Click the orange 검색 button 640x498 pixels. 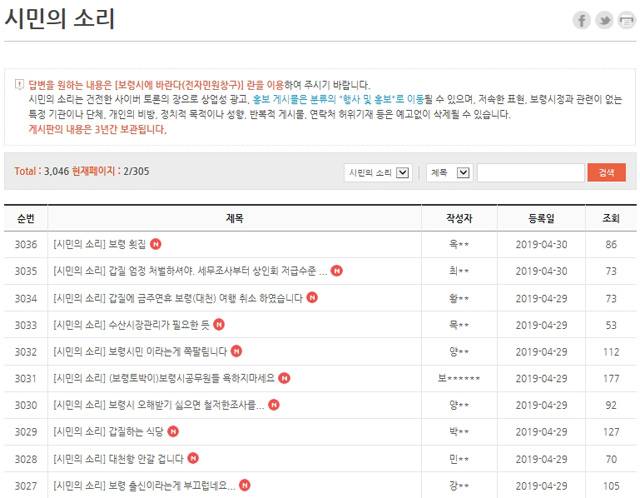[607, 173]
